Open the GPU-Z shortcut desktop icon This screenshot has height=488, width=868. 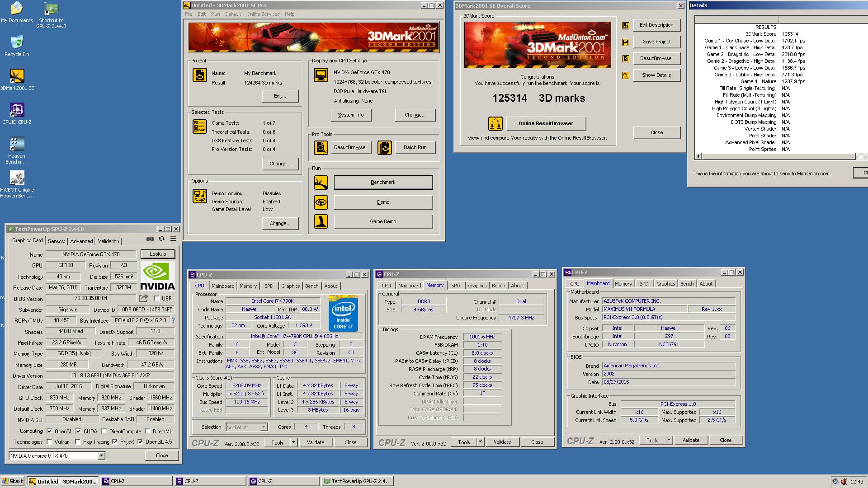pos(51,15)
